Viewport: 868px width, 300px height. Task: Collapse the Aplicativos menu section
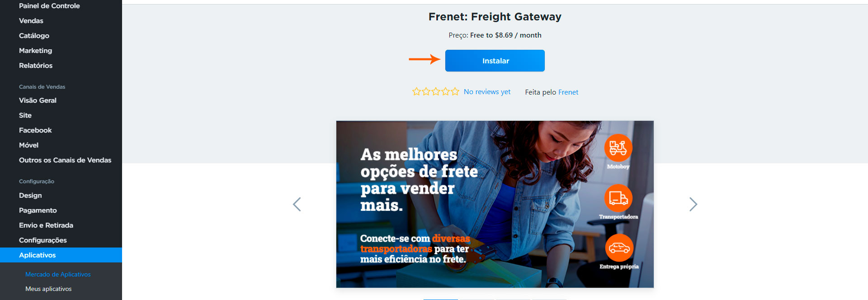(x=61, y=255)
